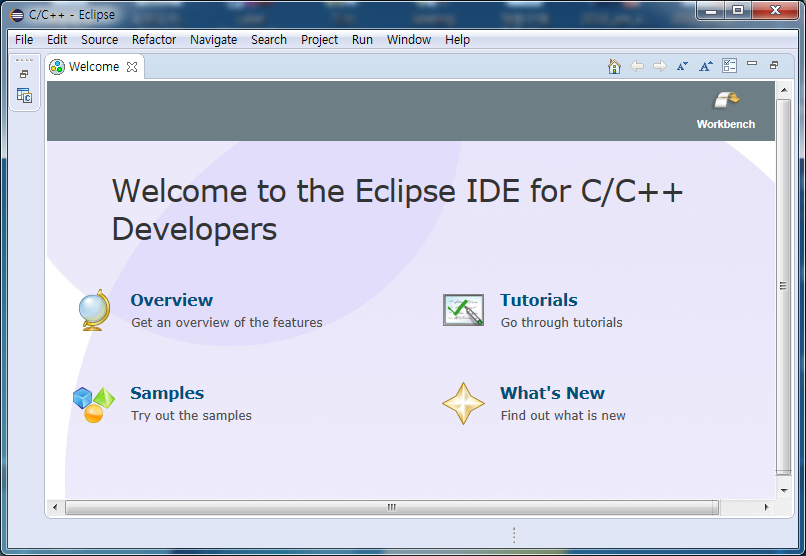Click the horizontal scrollbar thumb

coord(392,508)
